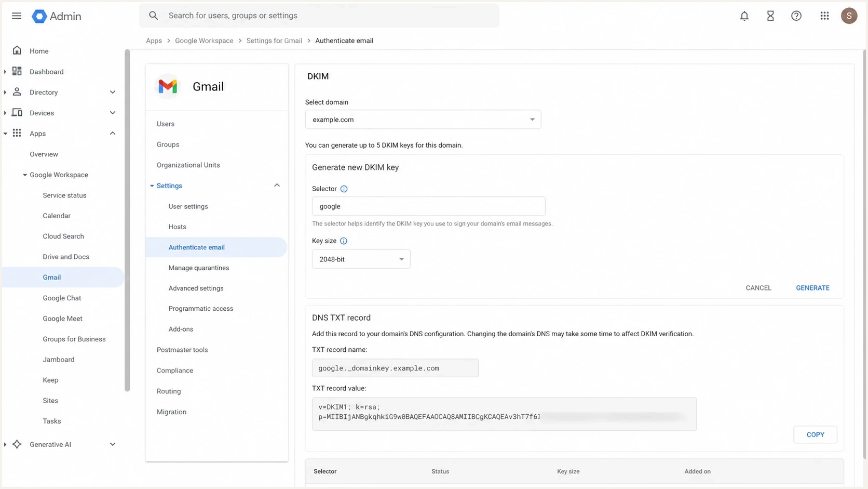Expand the Devices chevron
Screen dimensions: 868x489
113,112
